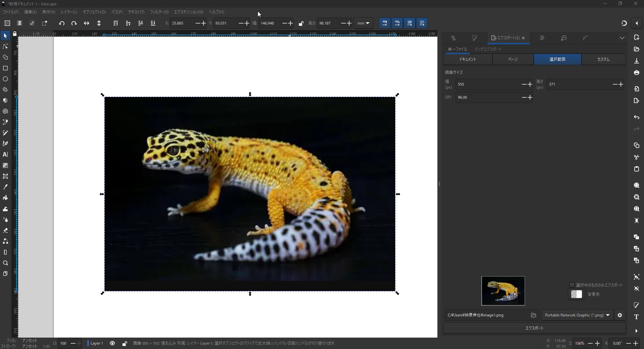Toggle Layer 1 visibility in the status bar
This screenshot has width=644, height=349.
tap(112, 343)
